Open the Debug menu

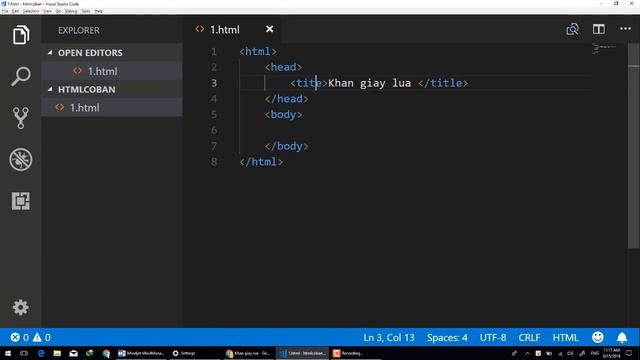point(71,11)
